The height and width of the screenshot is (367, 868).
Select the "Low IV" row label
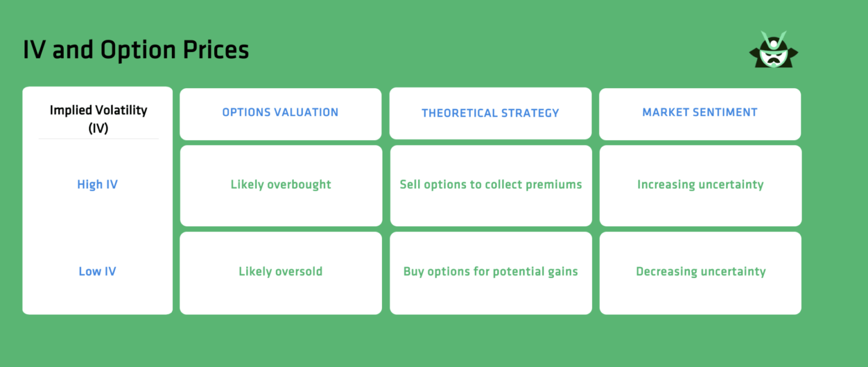click(x=97, y=272)
